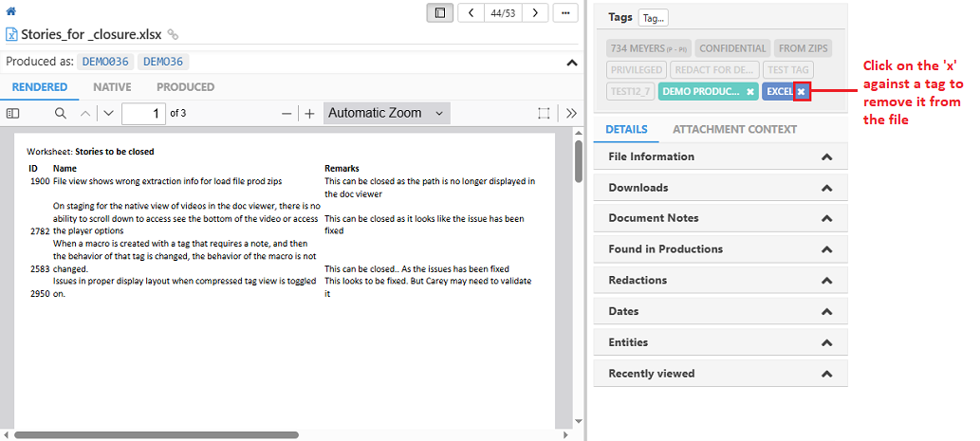
Task: Click the vertical scrollbar thumb
Action: [579, 162]
